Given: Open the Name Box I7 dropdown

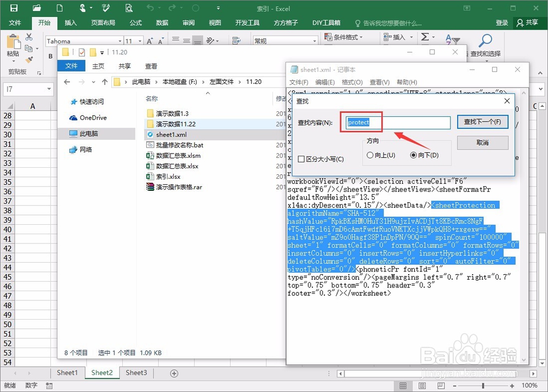Looking at the screenshot, I should [49, 89].
